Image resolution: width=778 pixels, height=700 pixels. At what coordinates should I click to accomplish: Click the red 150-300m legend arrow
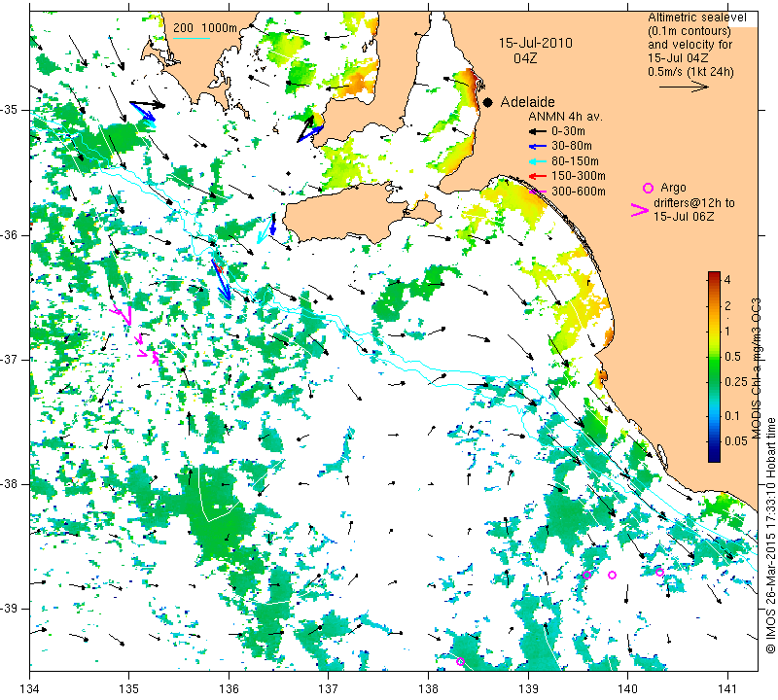[538, 176]
